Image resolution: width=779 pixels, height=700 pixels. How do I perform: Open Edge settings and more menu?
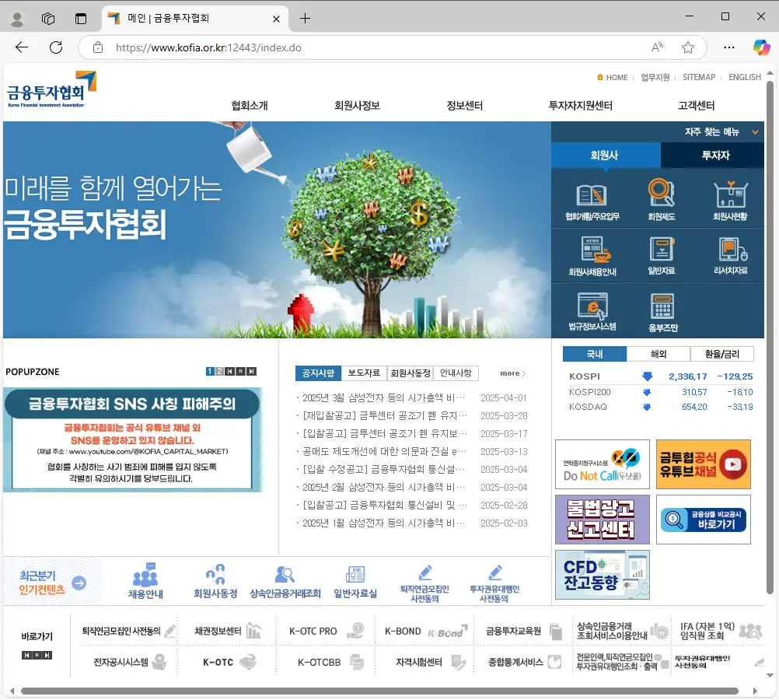click(x=728, y=47)
